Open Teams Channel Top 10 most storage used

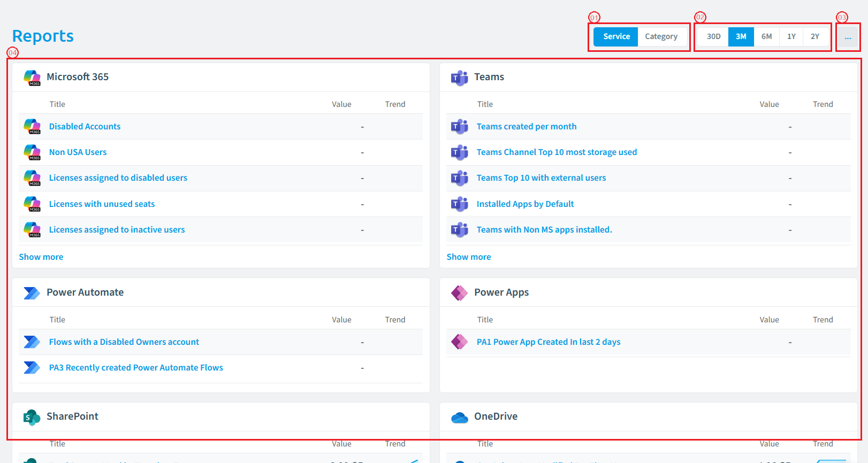(x=557, y=152)
